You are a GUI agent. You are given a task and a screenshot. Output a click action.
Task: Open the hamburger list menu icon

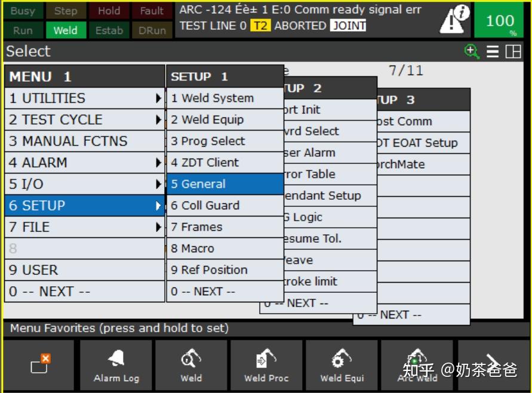[x=493, y=52]
